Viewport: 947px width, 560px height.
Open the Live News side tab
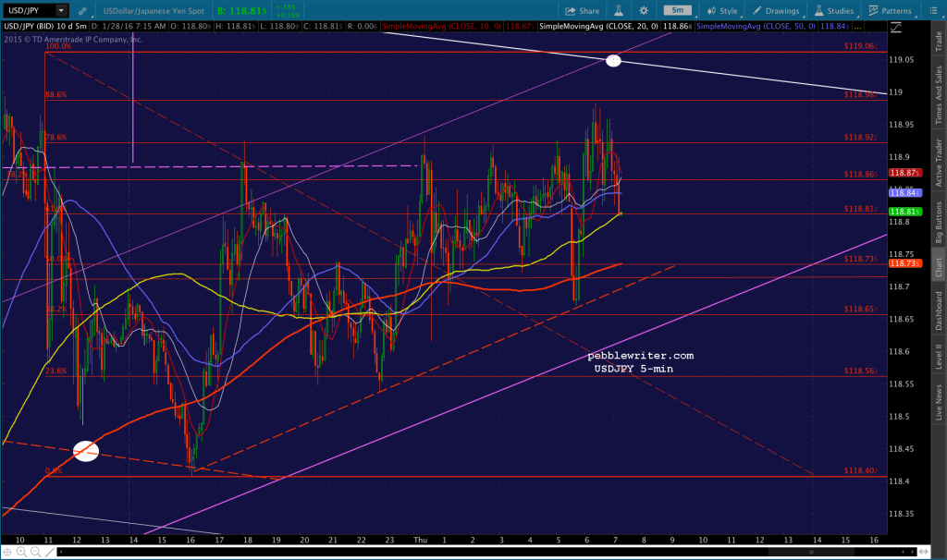pos(939,403)
